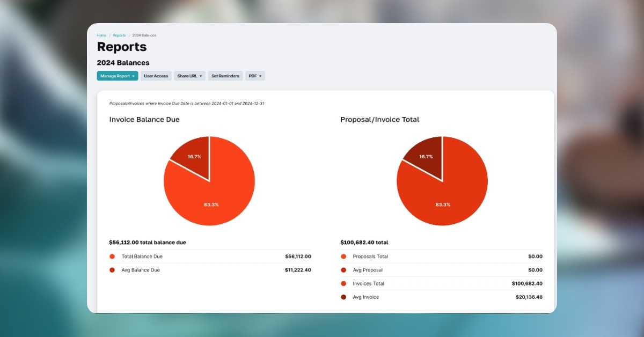Viewport: 644px width, 337px height.
Task: Select the Avg Balance Due label
Action: pos(141,270)
